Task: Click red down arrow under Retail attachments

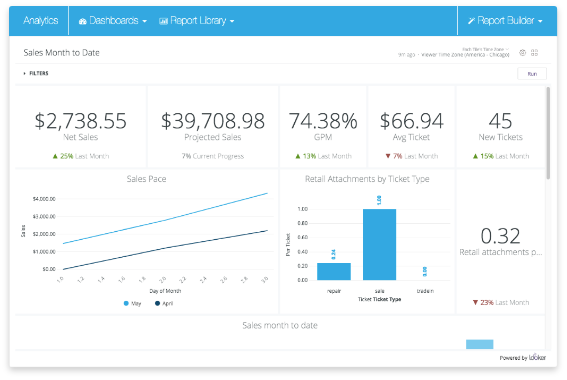Action: (476, 303)
